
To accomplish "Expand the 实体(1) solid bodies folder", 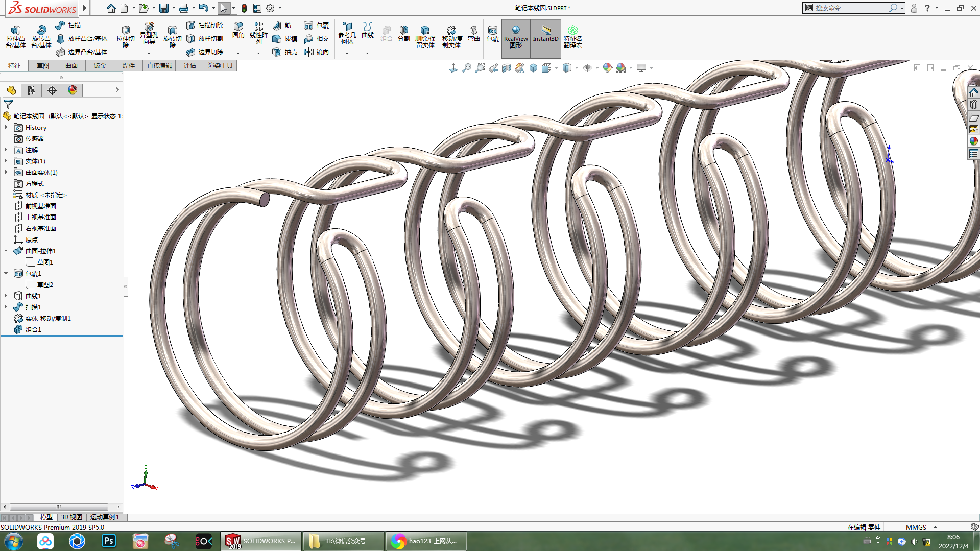I will click(6, 161).
